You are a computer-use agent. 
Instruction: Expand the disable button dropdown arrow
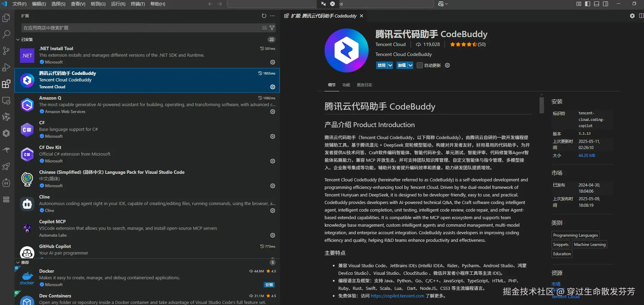(390, 65)
